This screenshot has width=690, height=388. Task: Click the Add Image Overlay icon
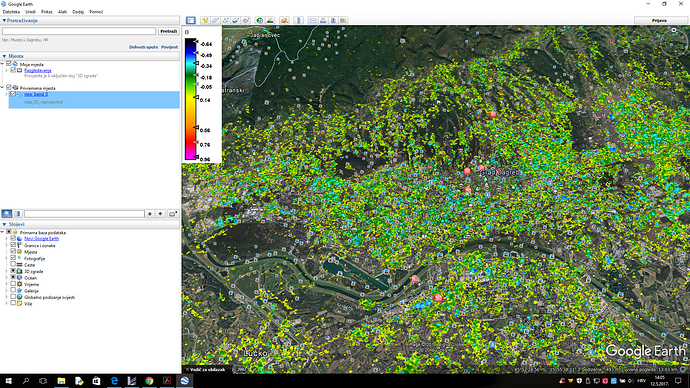pyautogui.click(x=235, y=20)
